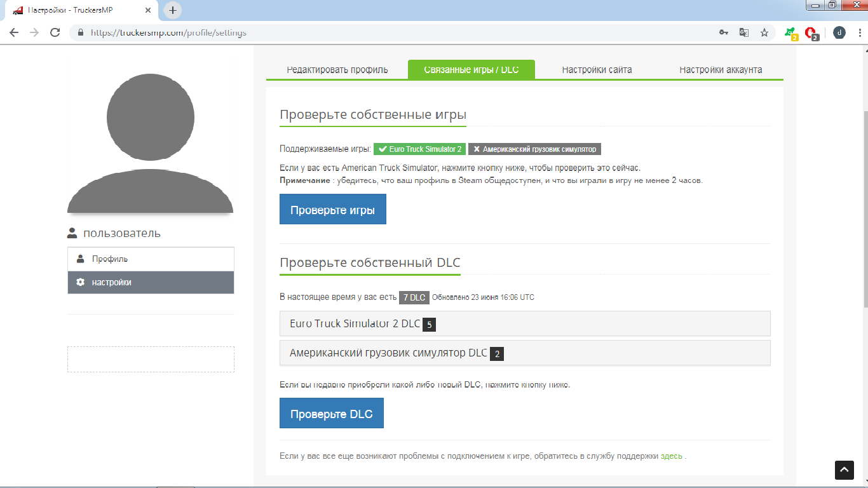Viewport: 868px width, 488px height.
Task: Click the padlock site info icon
Action: [x=81, y=32]
